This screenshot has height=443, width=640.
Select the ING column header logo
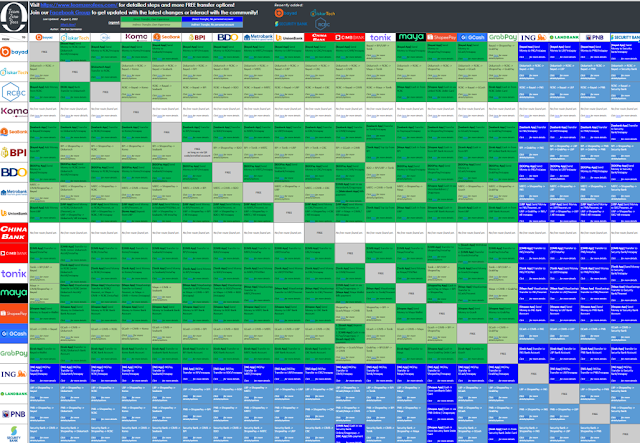pos(533,37)
